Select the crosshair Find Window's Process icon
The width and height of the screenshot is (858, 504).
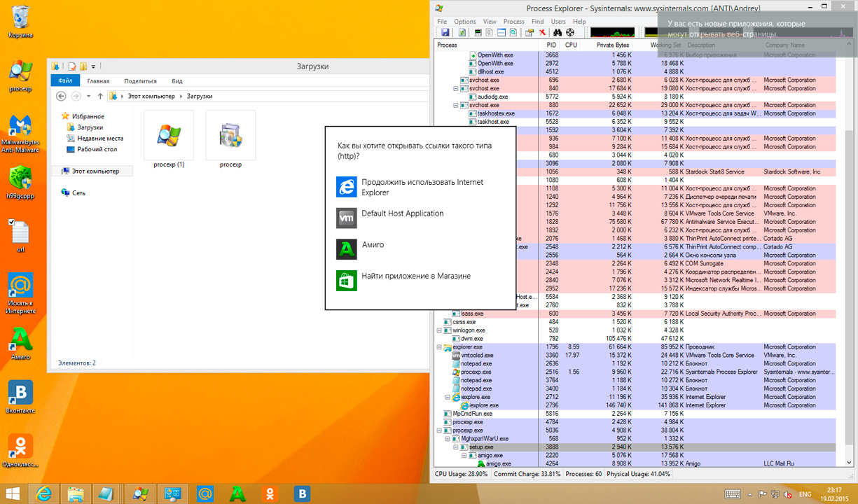570,32
